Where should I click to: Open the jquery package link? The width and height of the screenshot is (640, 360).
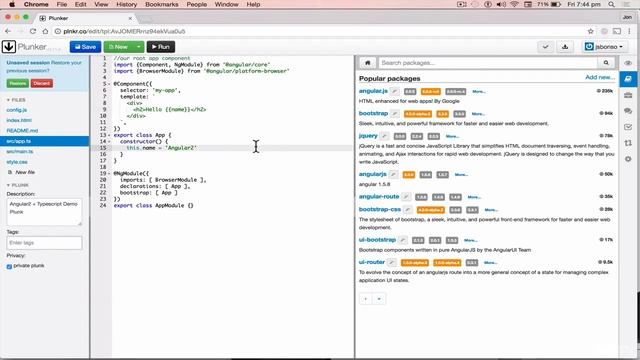pos(368,136)
